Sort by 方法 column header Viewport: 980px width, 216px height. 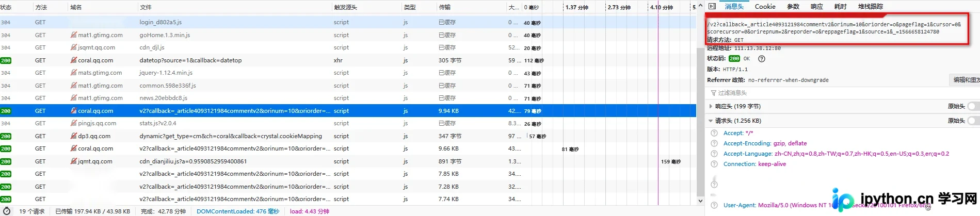click(x=50, y=7)
